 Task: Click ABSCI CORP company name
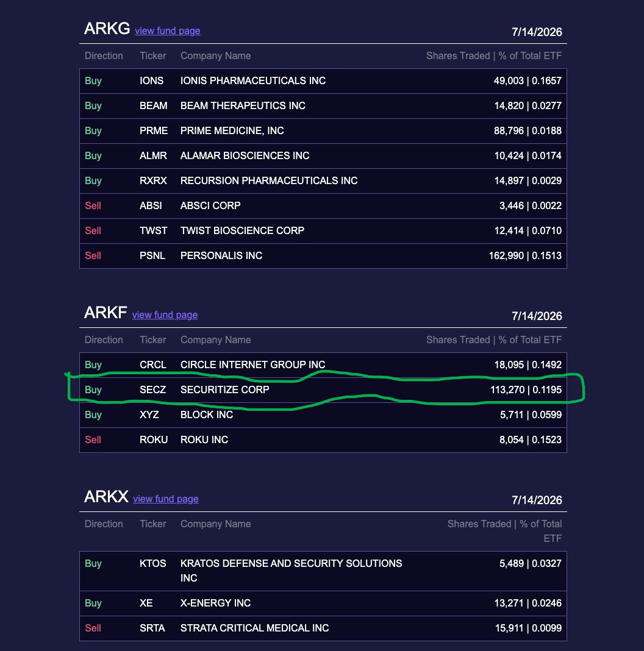(x=210, y=205)
